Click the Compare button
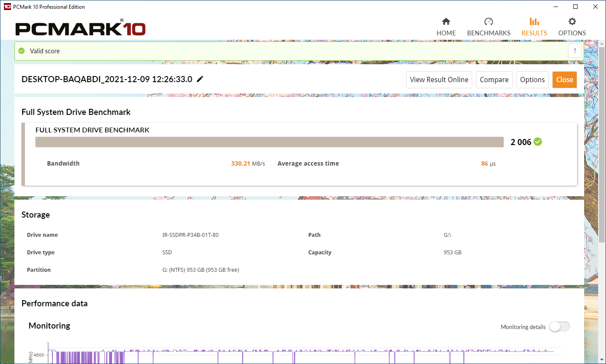Viewport: 606px width, 364px height. click(x=494, y=80)
